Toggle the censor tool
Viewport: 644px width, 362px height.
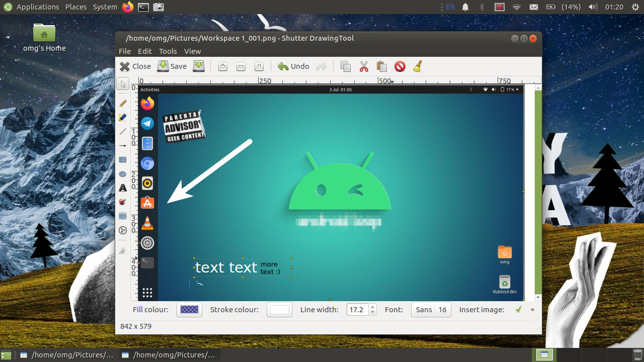click(x=122, y=202)
